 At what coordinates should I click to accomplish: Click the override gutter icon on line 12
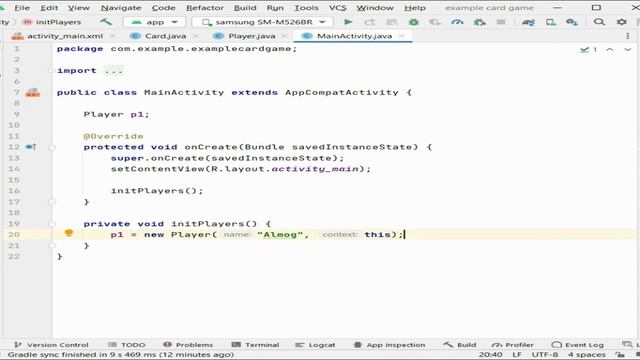tap(31, 147)
